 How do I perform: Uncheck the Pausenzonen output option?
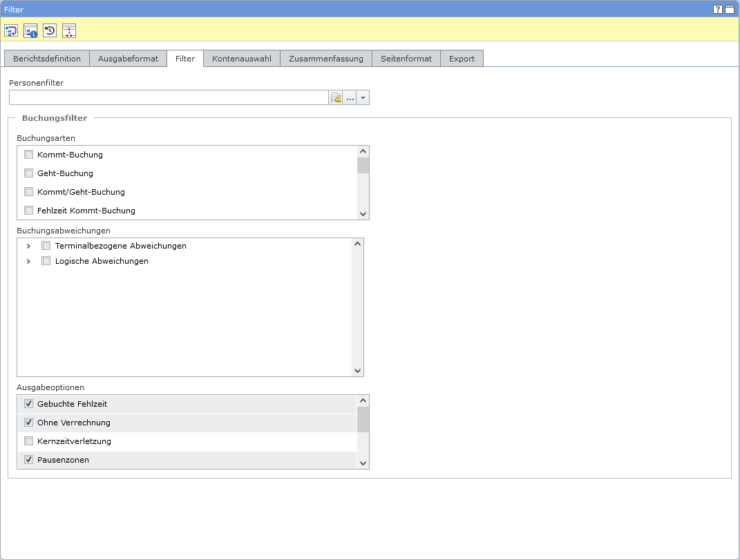[x=29, y=460]
